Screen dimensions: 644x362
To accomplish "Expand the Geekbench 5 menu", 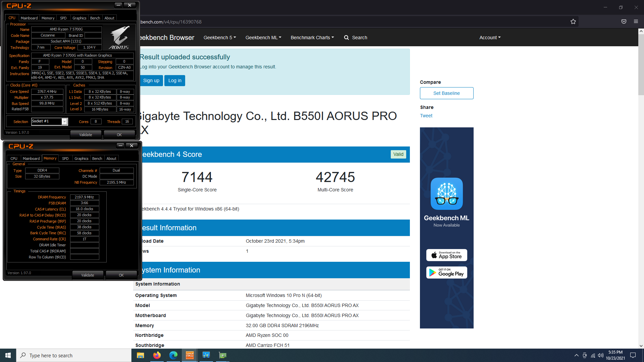I will coord(220,38).
